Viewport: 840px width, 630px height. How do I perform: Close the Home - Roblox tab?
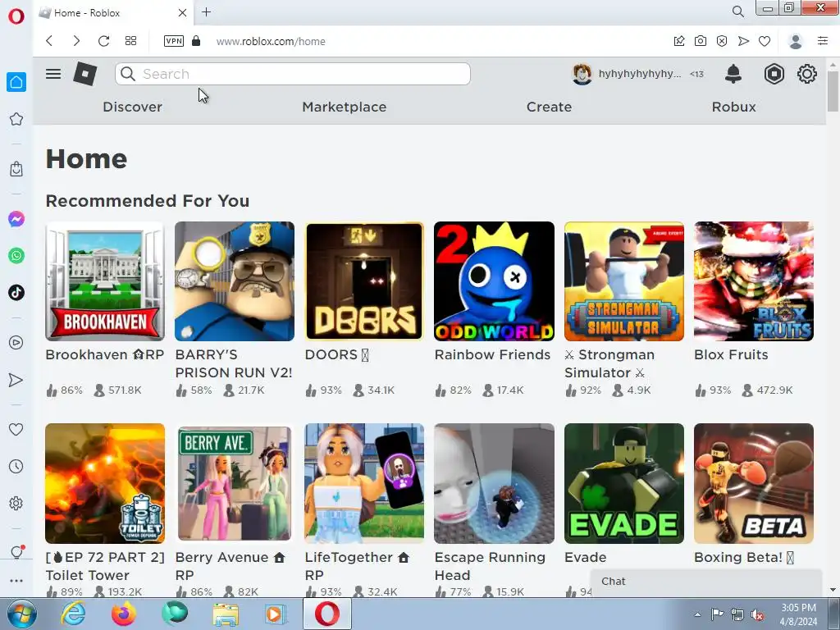[x=182, y=12]
